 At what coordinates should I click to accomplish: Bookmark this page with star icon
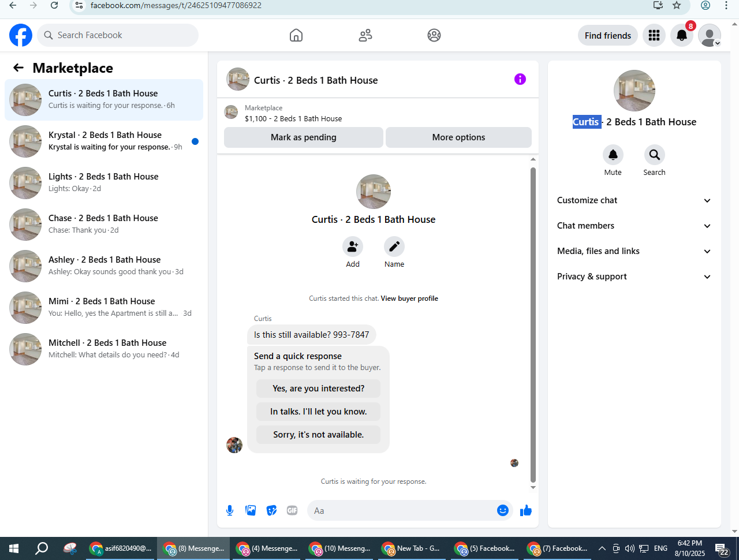click(x=677, y=5)
